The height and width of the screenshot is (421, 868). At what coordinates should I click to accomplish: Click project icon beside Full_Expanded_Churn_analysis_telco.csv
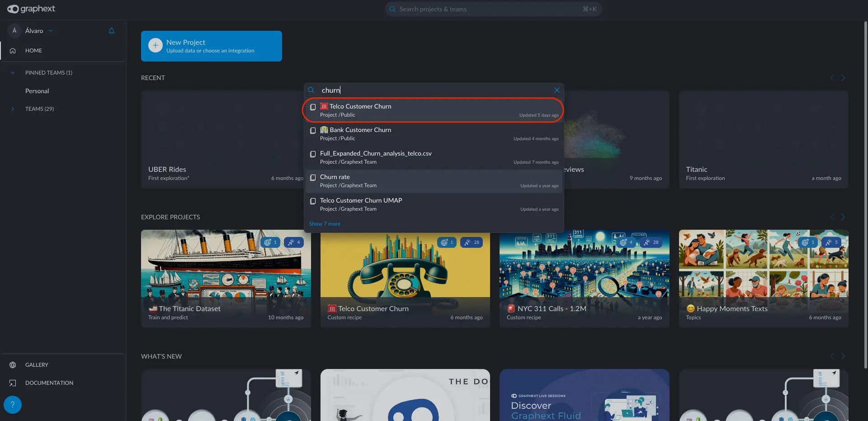tap(313, 154)
